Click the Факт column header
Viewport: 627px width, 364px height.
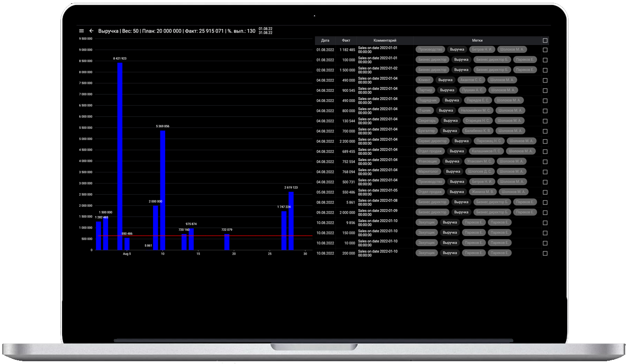[346, 40]
